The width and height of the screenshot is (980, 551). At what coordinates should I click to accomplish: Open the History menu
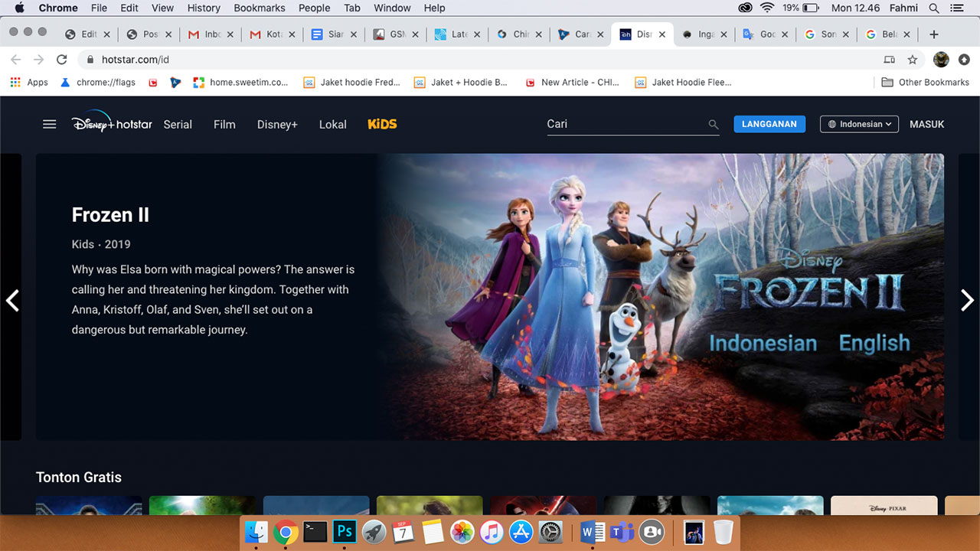204,8
